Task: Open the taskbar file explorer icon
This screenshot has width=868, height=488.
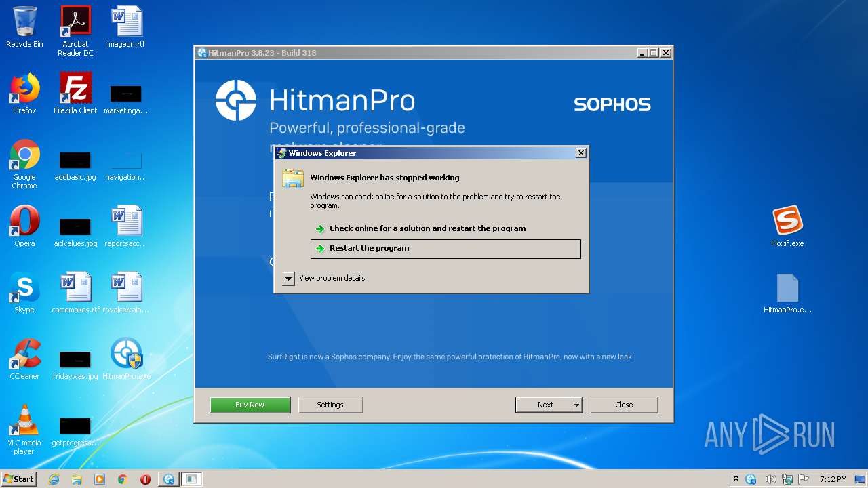Action: coord(77,479)
